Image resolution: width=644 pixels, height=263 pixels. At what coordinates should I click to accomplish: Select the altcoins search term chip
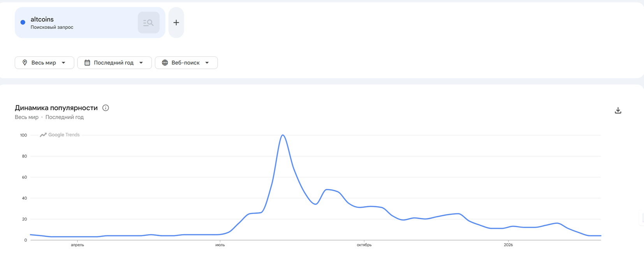(90, 23)
